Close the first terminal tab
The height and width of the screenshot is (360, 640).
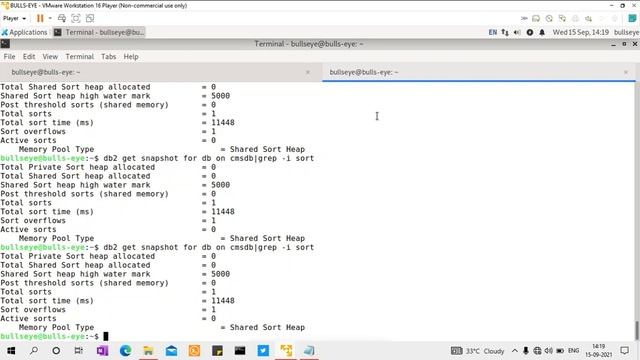point(308,72)
